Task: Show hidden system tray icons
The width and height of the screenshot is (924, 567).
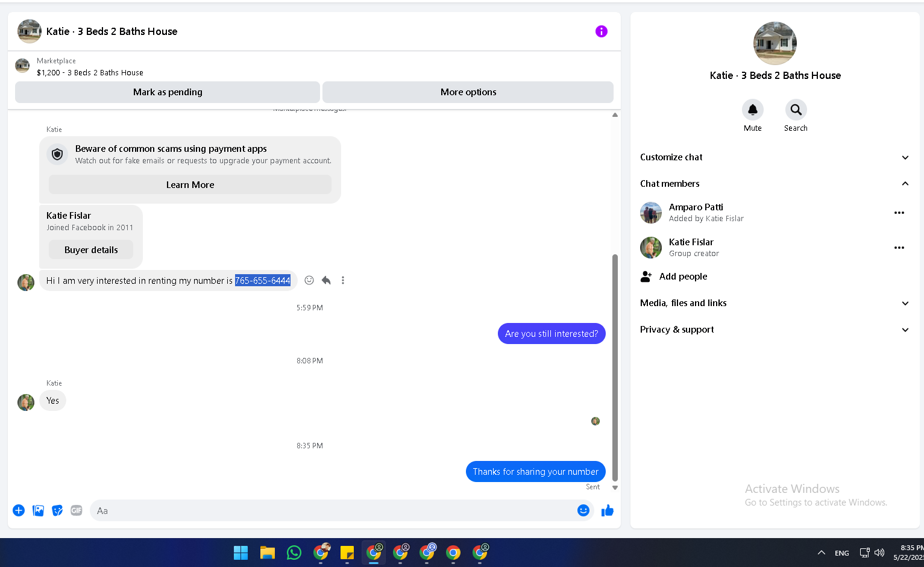Action: [x=821, y=553]
